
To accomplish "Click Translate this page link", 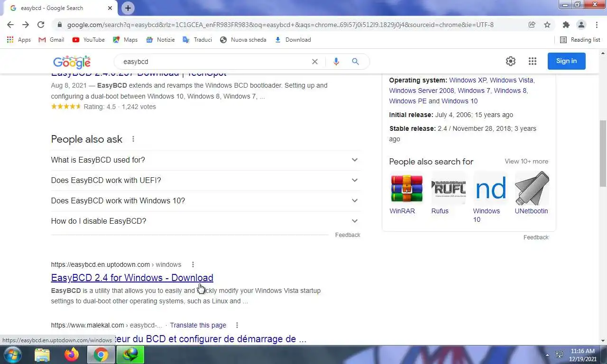I will coord(198,325).
